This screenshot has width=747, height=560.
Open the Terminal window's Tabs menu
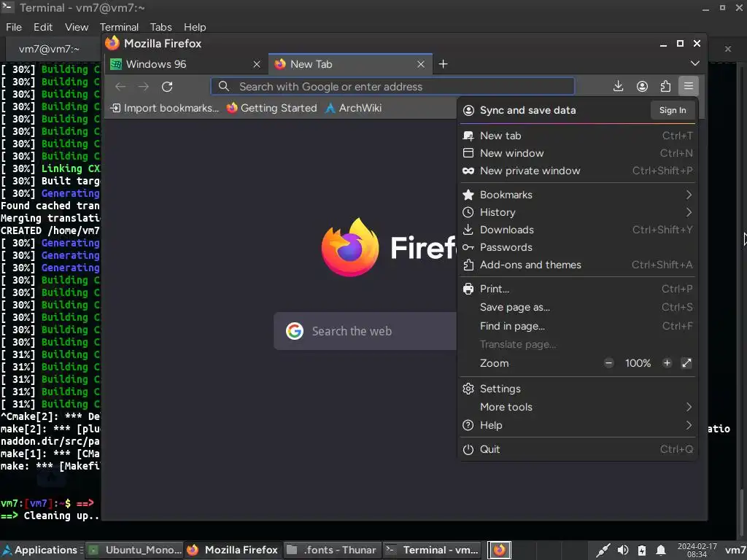point(160,27)
